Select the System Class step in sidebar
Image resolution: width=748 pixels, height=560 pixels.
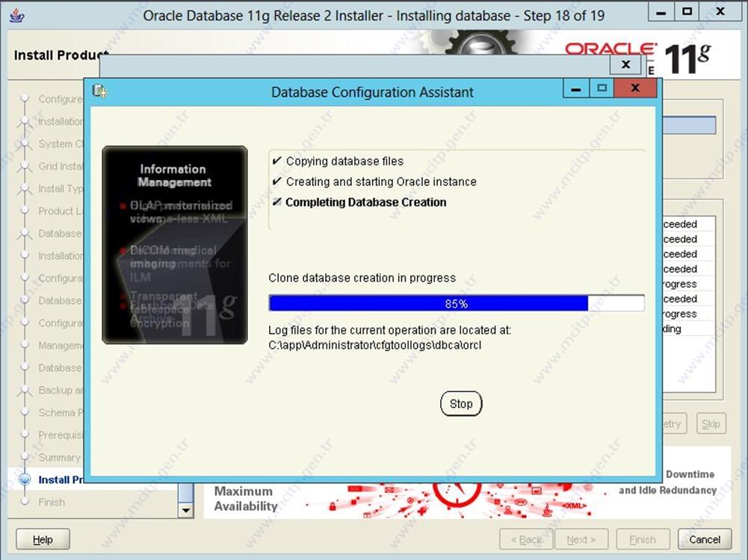61,144
